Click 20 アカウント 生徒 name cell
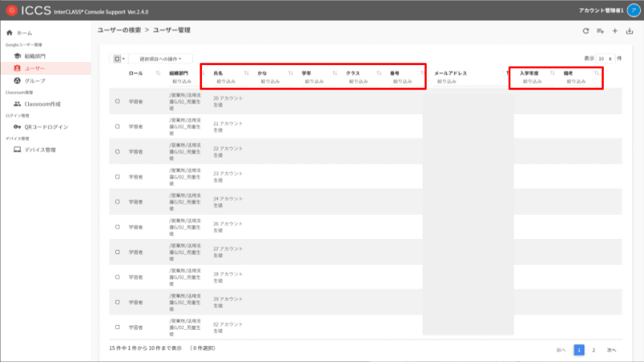This screenshot has width=644, height=362. (228, 101)
